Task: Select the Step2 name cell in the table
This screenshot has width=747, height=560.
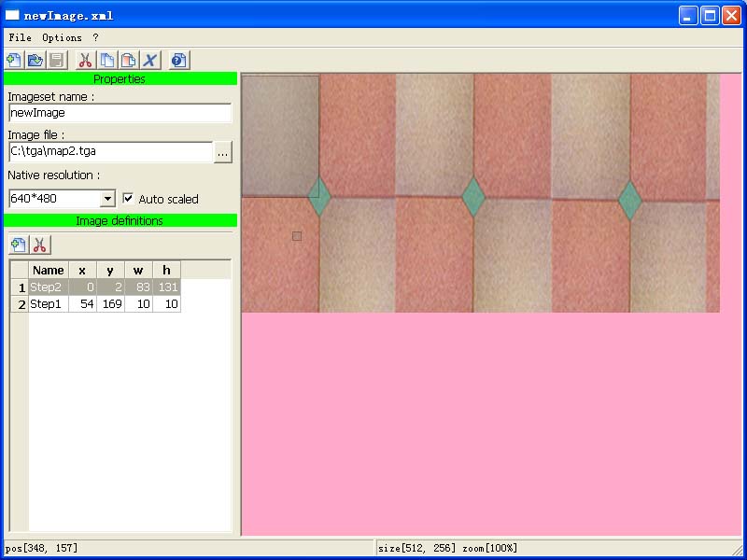Action: pos(49,287)
